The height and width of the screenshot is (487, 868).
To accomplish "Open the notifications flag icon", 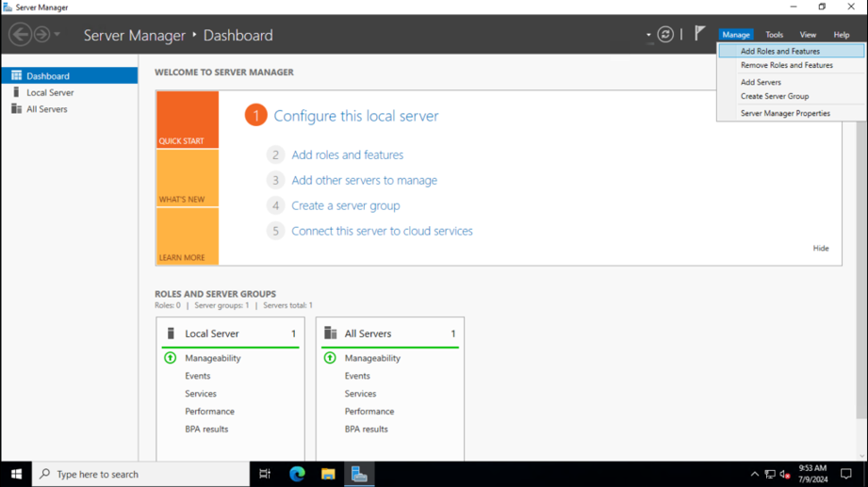I will click(699, 33).
